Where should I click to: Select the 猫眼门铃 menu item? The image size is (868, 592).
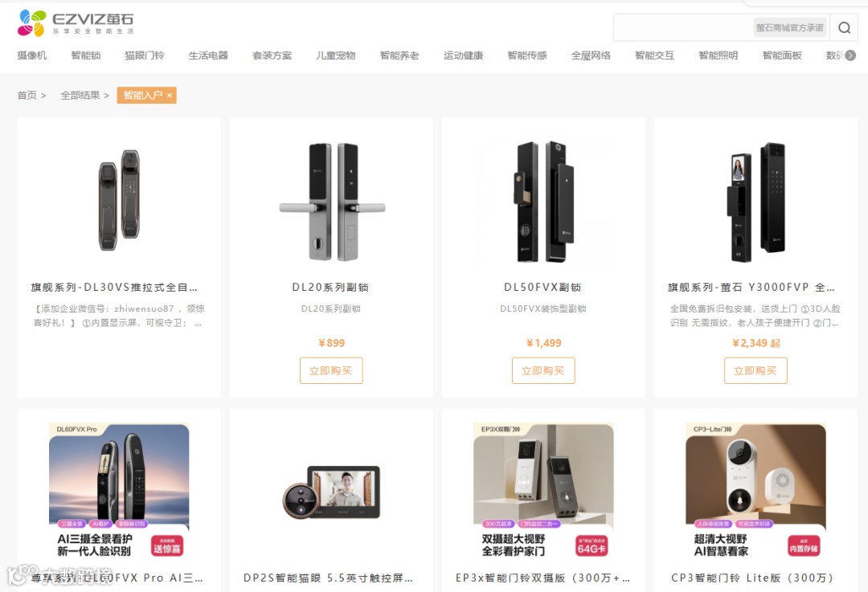[x=145, y=55]
